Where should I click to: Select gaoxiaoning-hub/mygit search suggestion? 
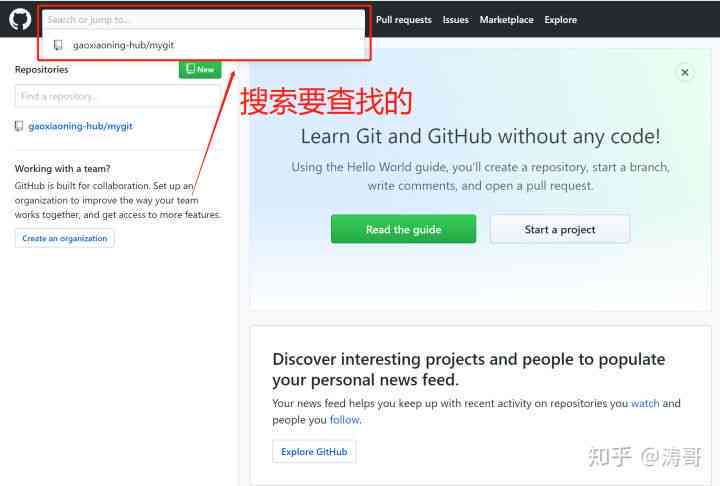(203, 45)
